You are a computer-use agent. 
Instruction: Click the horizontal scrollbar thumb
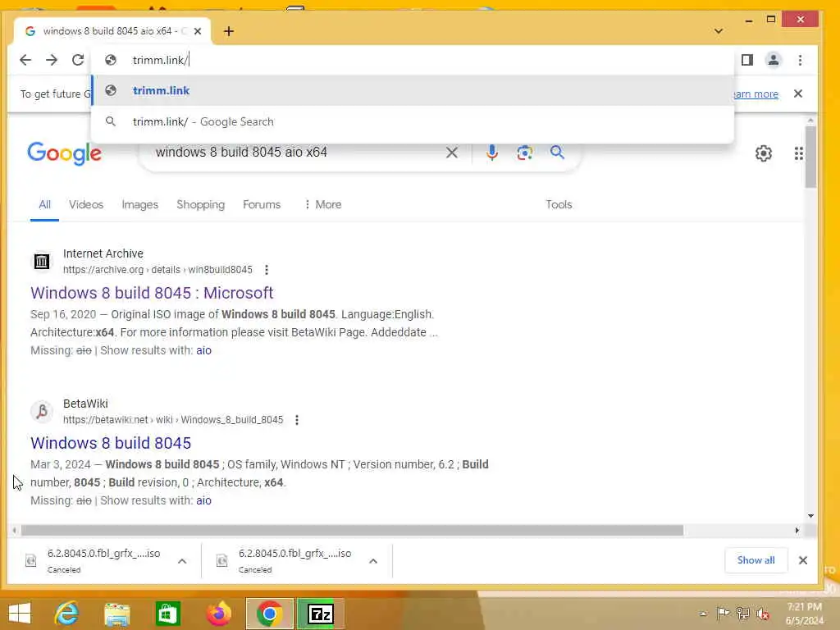coord(352,531)
